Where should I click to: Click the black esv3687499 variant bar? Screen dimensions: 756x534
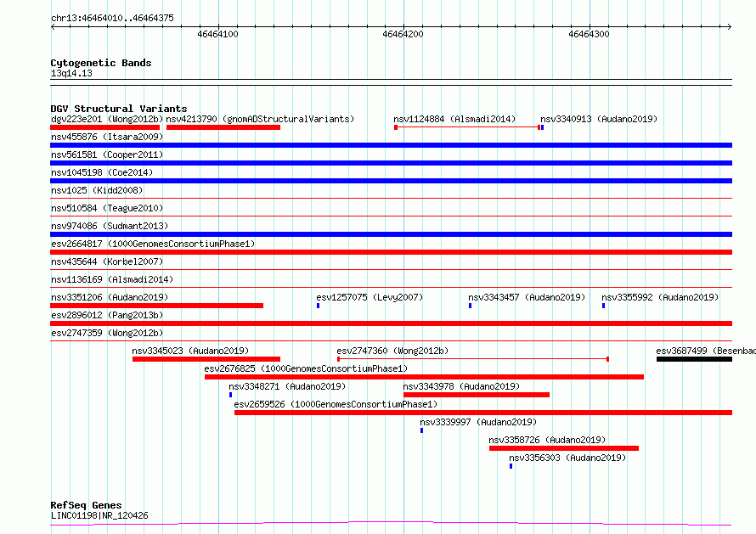[694, 359]
